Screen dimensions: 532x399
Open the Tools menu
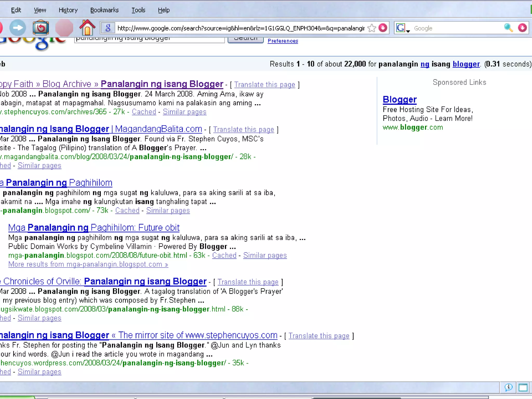pos(138,10)
